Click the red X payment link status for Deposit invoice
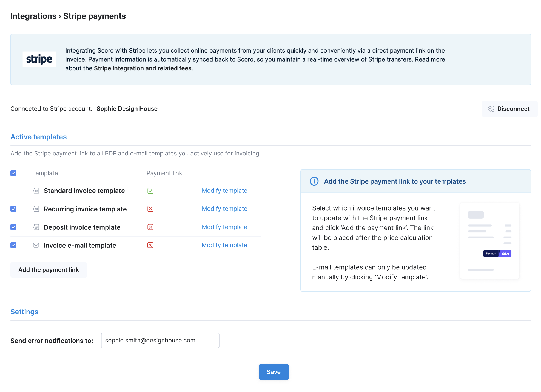The height and width of the screenshot is (392, 541). click(150, 227)
